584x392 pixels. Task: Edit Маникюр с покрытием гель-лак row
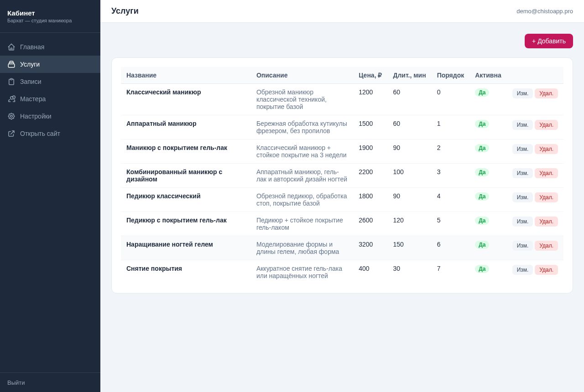click(522, 149)
